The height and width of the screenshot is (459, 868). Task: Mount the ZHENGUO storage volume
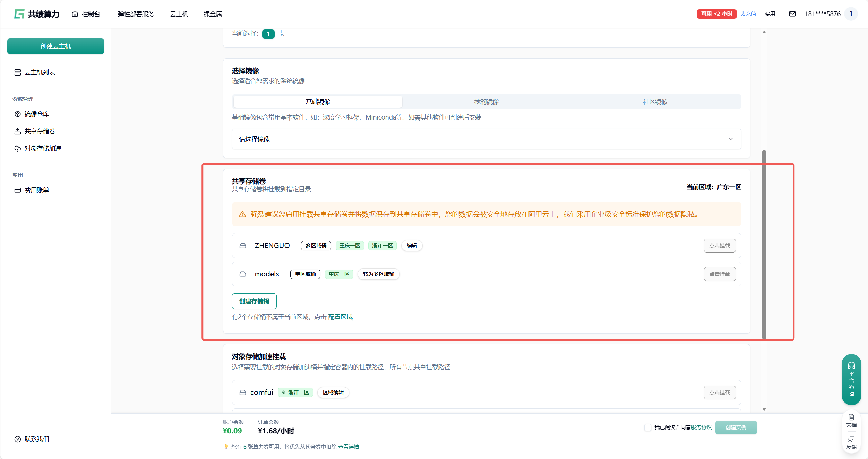coord(720,246)
